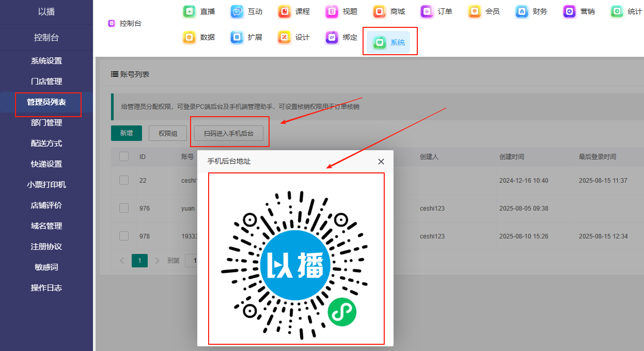644x351 pixels.
Task: Select the 营销 marketing icon
Action: tap(570, 11)
